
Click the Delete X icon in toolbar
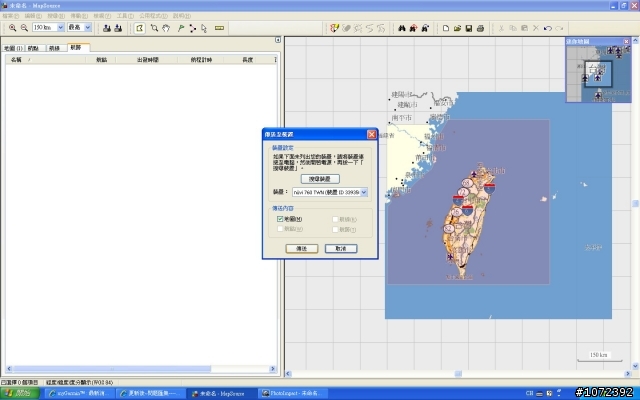[536, 28]
